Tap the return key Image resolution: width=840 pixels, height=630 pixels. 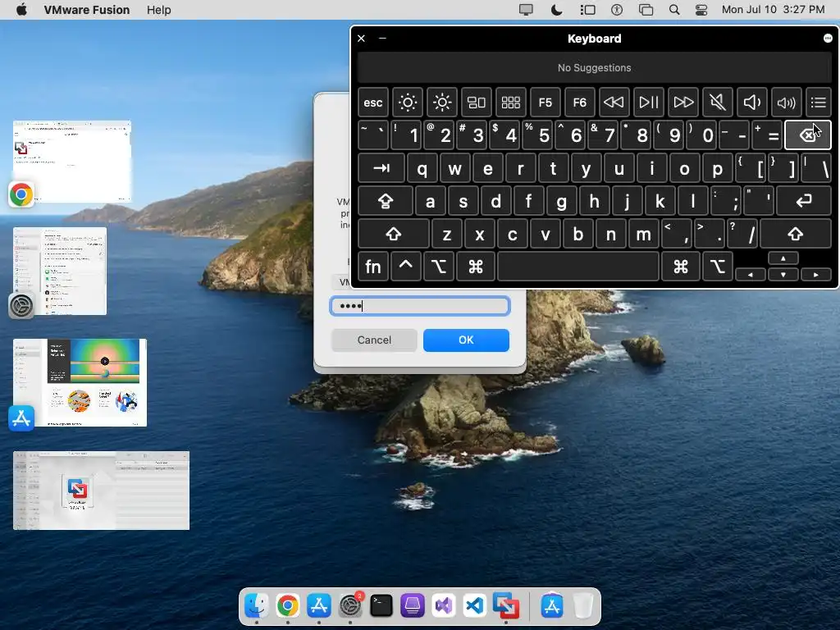click(x=804, y=201)
